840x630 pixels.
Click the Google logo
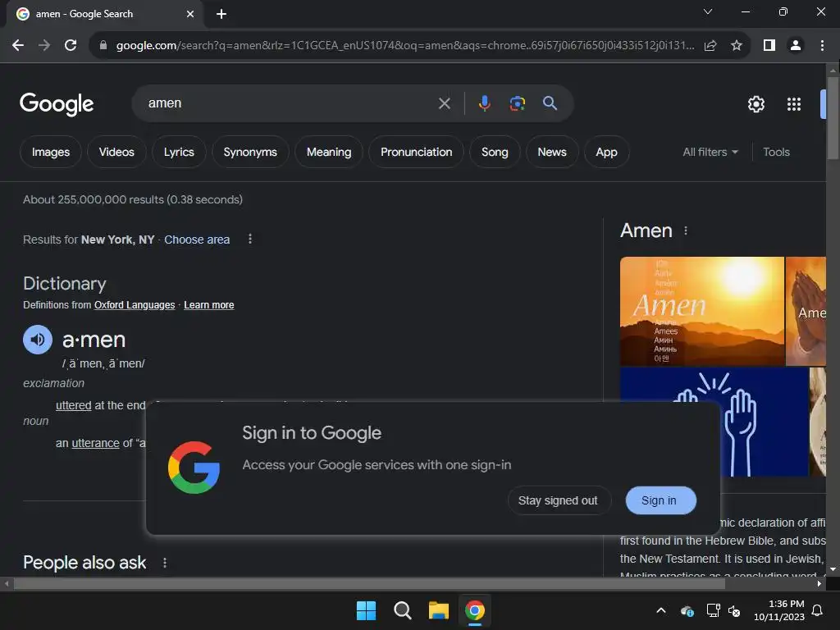57,104
